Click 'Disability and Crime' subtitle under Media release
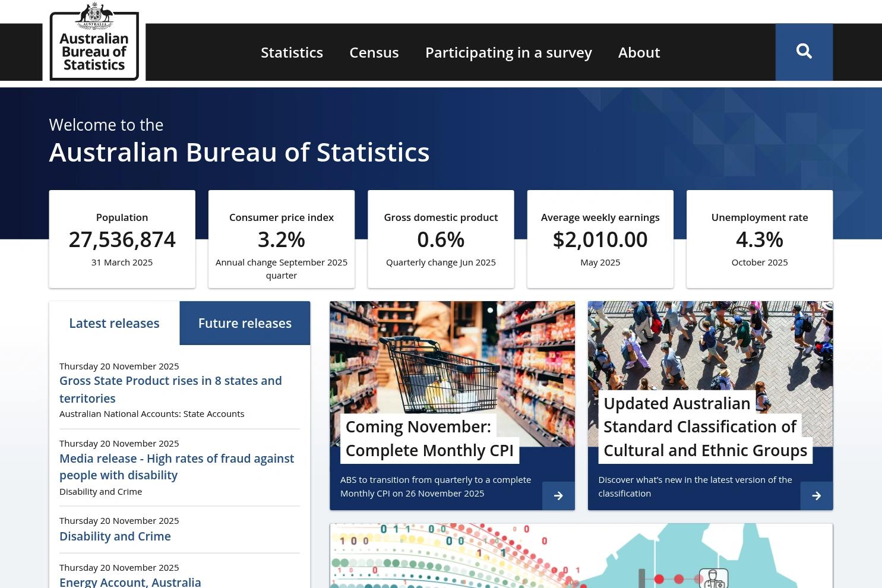Image resolution: width=882 pixels, height=588 pixels. [101, 492]
